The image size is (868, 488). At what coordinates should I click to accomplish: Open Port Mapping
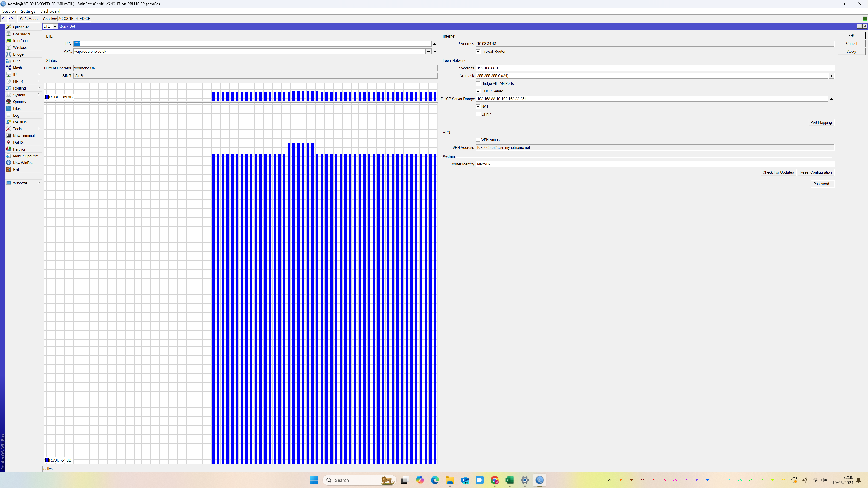click(x=821, y=122)
